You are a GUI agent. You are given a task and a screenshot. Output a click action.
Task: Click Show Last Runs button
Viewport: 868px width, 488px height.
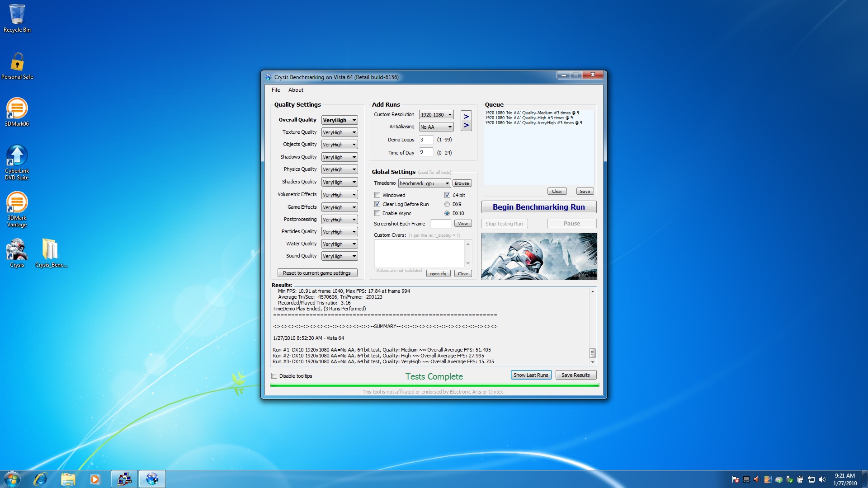tap(531, 375)
